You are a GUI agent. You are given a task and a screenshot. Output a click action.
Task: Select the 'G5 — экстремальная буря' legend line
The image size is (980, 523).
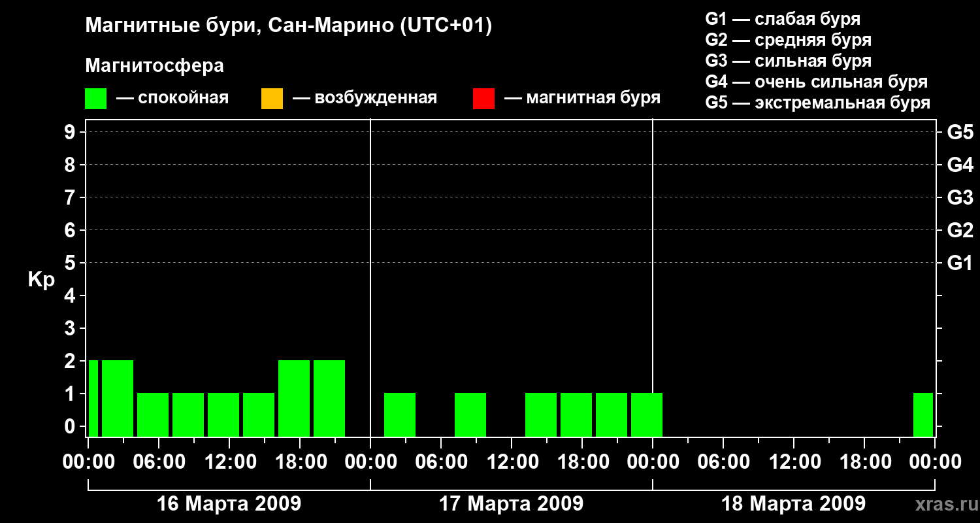coord(818,103)
